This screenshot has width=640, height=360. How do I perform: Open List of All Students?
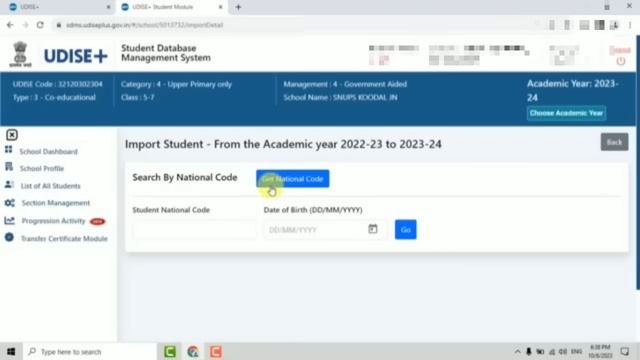click(x=51, y=186)
